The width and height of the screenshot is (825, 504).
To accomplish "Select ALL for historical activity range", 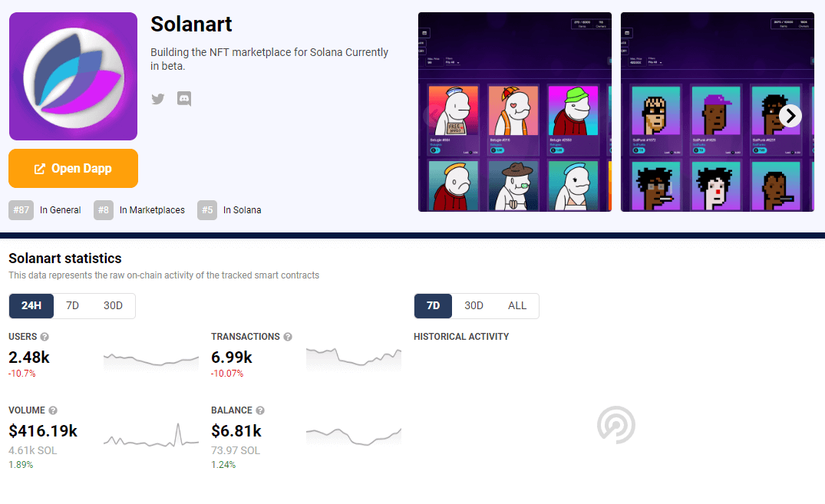I will coord(517,305).
